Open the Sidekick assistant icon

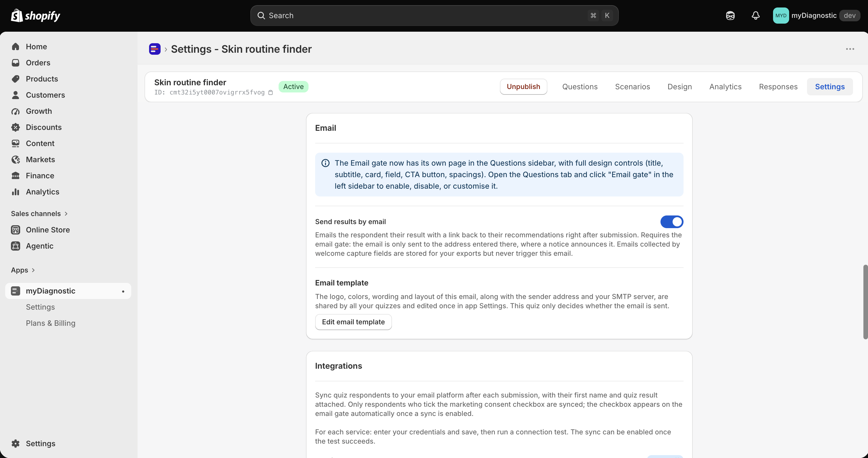click(x=730, y=16)
